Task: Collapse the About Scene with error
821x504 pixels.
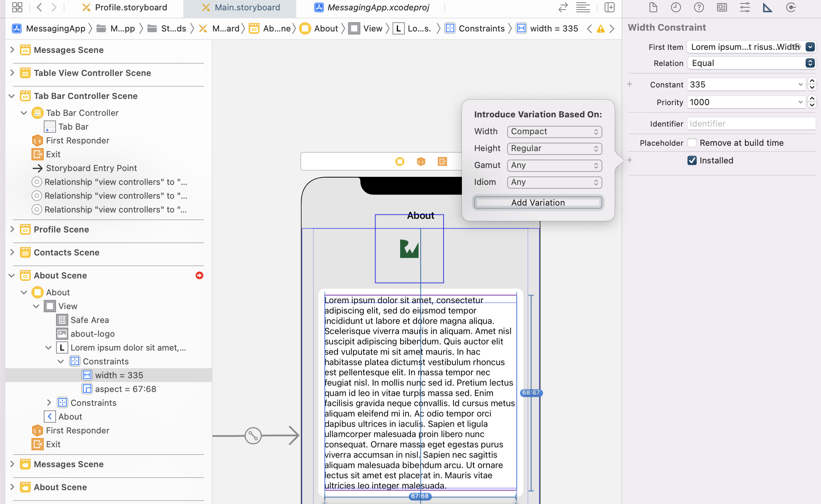Action: [12, 275]
